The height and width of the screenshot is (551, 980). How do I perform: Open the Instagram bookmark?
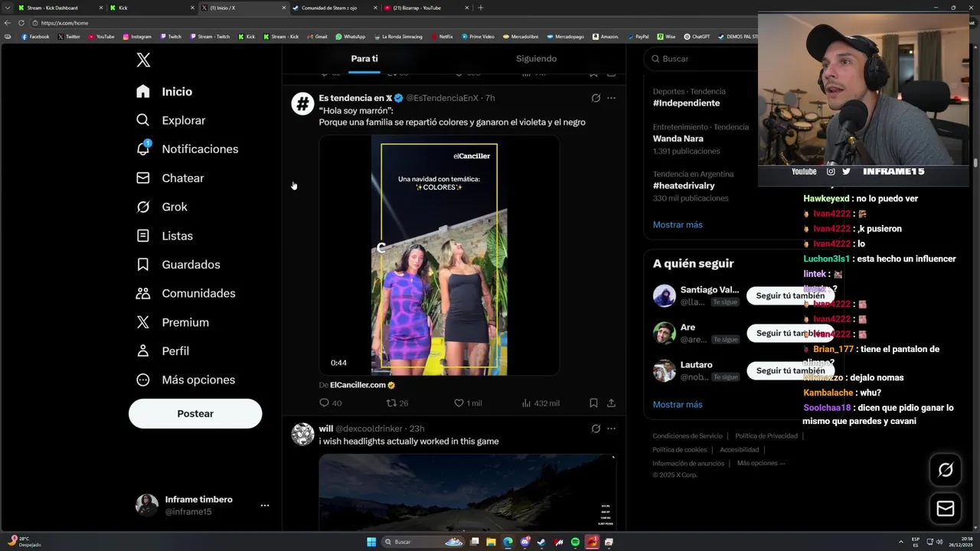137,37
